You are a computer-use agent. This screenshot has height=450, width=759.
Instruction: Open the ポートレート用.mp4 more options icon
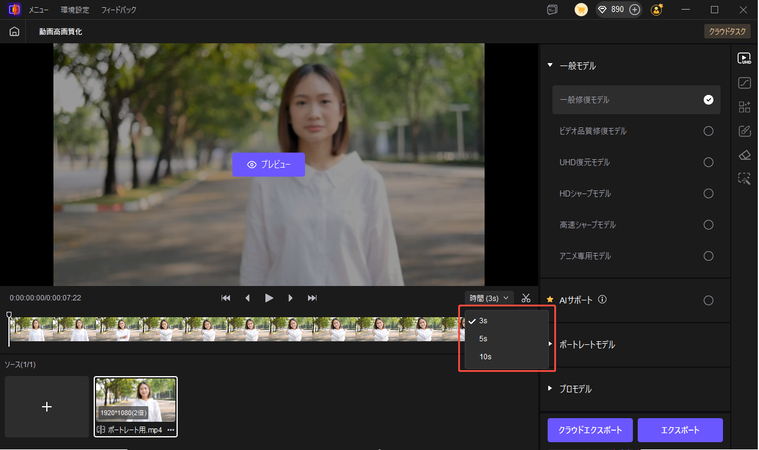pos(171,429)
